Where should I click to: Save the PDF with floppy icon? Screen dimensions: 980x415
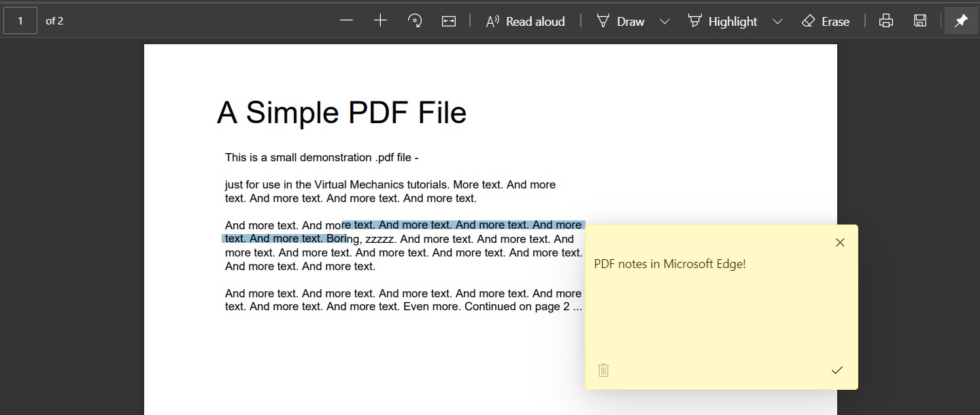click(920, 21)
